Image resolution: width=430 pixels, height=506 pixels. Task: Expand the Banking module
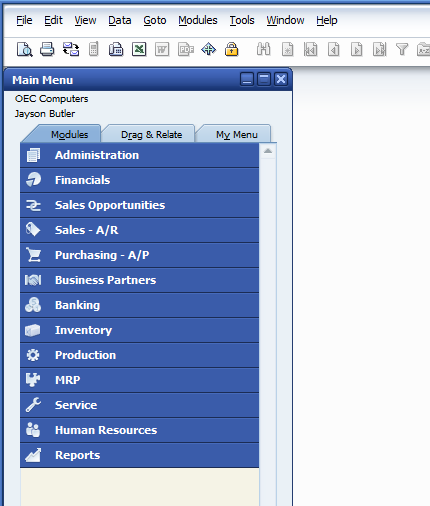[139, 305]
